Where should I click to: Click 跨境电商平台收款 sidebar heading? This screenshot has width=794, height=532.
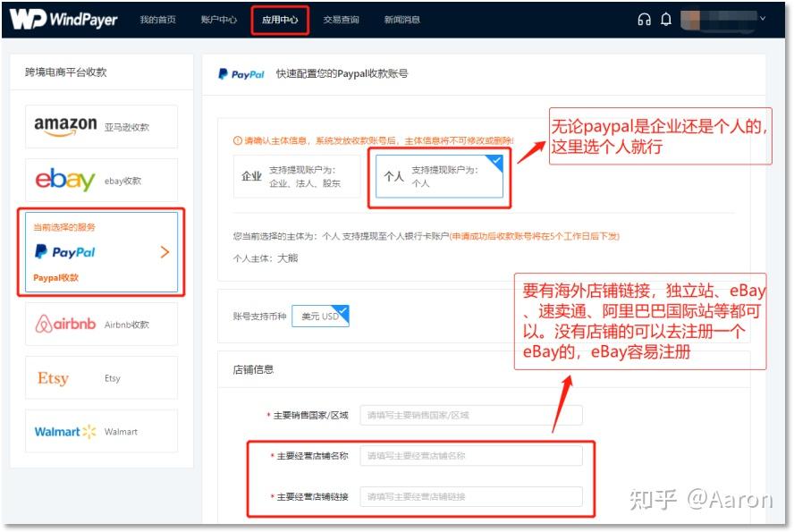[x=66, y=72]
